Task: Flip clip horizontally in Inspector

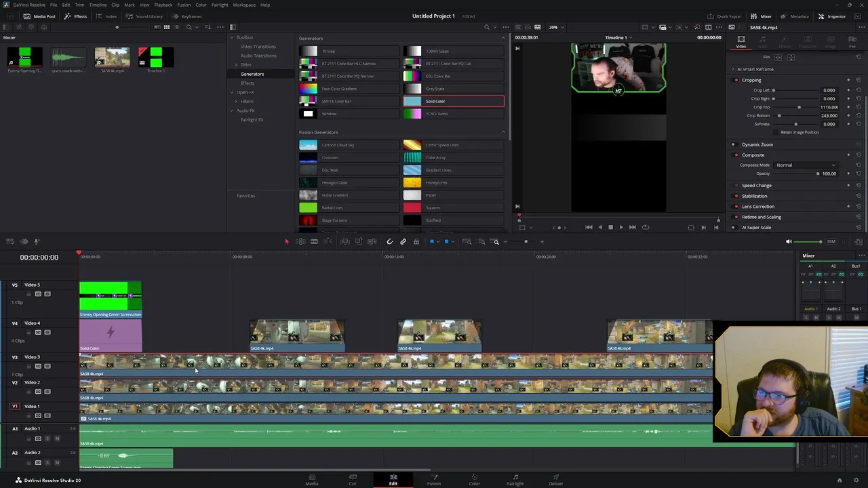Action: (x=778, y=58)
